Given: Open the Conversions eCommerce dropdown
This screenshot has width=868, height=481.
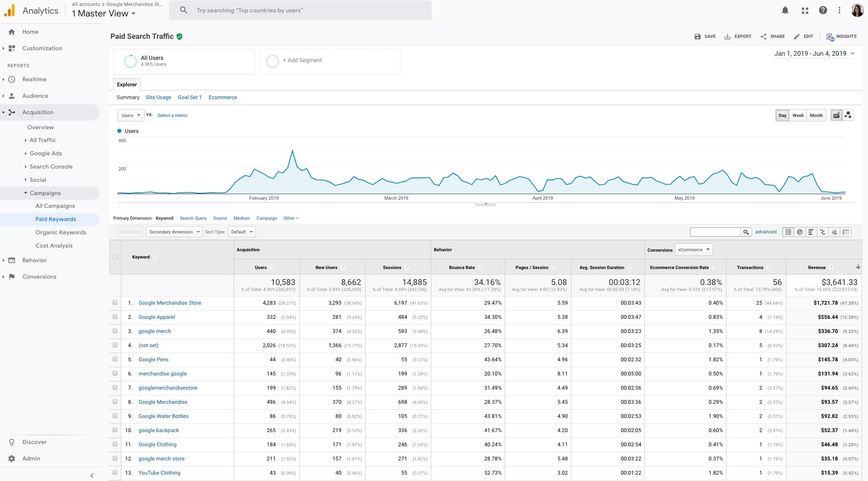Looking at the screenshot, I should click(694, 249).
